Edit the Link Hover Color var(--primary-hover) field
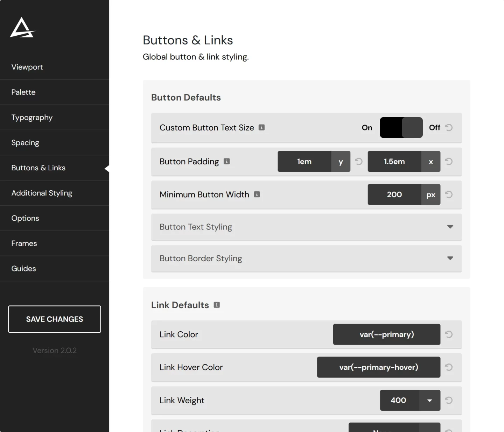The width and height of the screenshot is (504, 432). point(379,367)
